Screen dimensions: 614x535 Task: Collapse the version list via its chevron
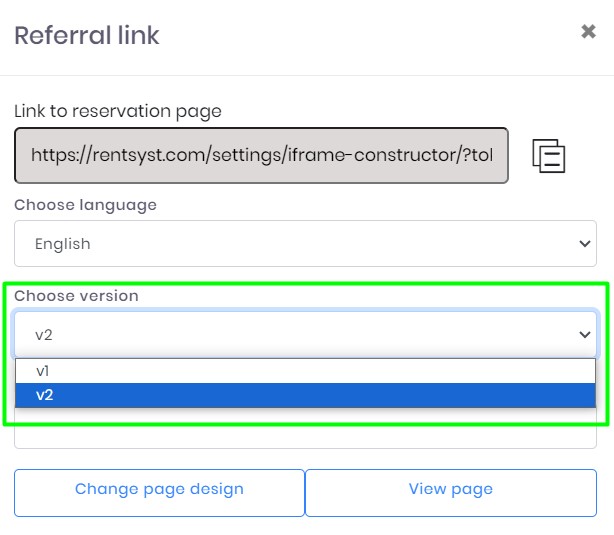pyautogui.click(x=586, y=334)
